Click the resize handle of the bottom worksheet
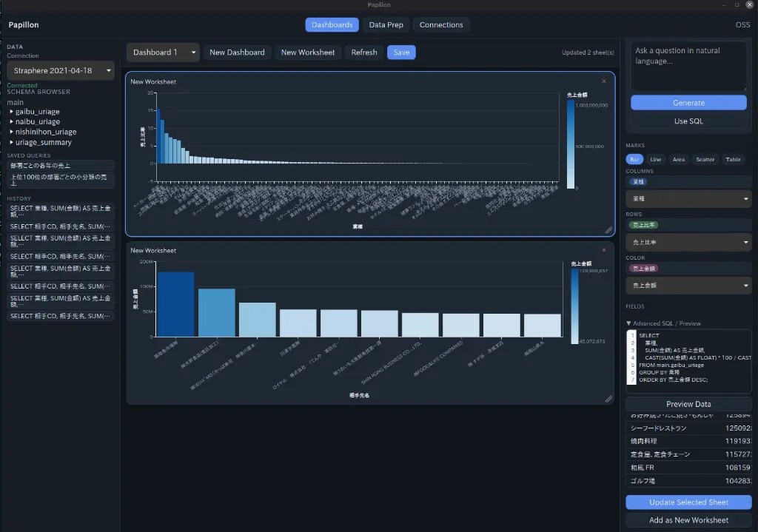The width and height of the screenshot is (758, 532). [608, 399]
